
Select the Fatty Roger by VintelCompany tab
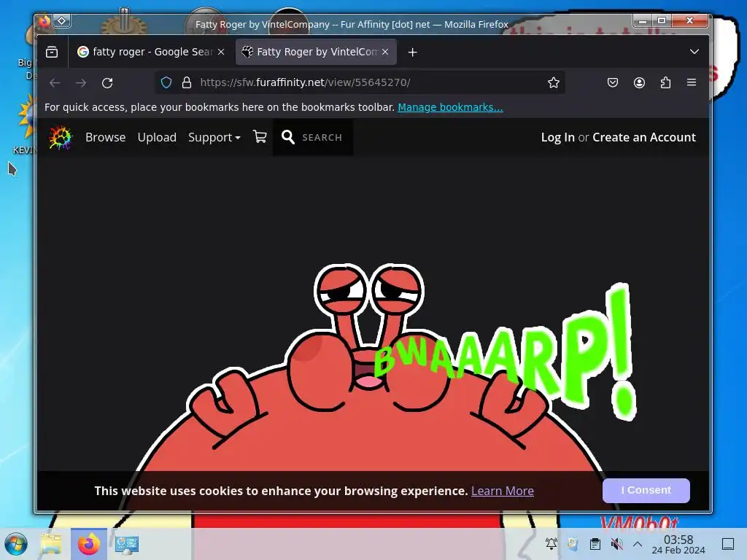pyautogui.click(x=317, y=52)
